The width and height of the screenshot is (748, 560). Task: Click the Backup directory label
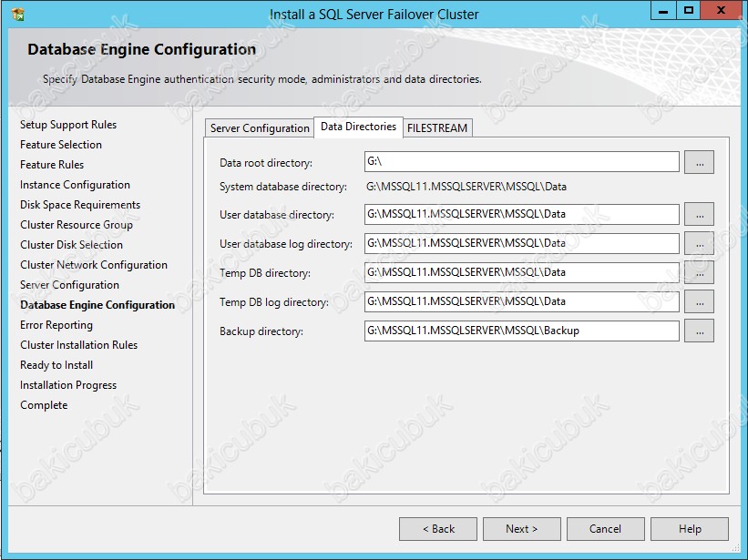(261, 331)
